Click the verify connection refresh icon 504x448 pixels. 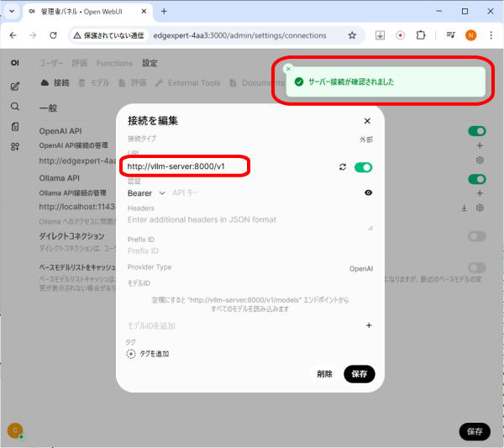(343, 167)
